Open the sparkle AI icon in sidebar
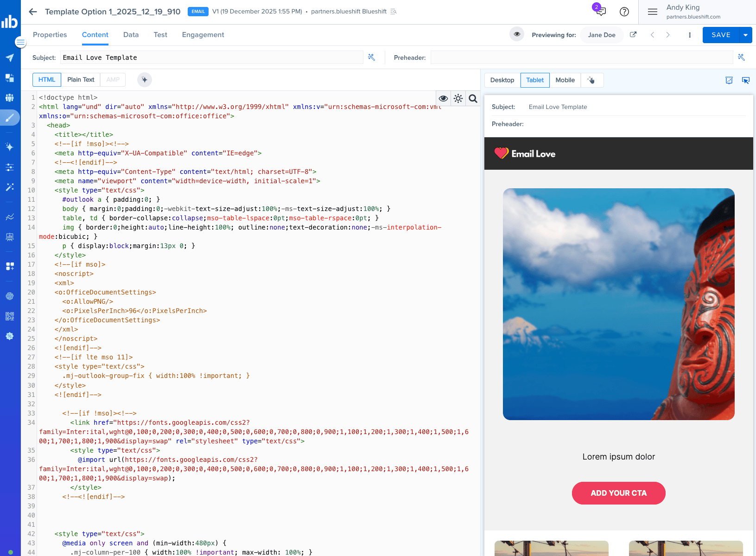756x556 pixels. coord(10,147)
